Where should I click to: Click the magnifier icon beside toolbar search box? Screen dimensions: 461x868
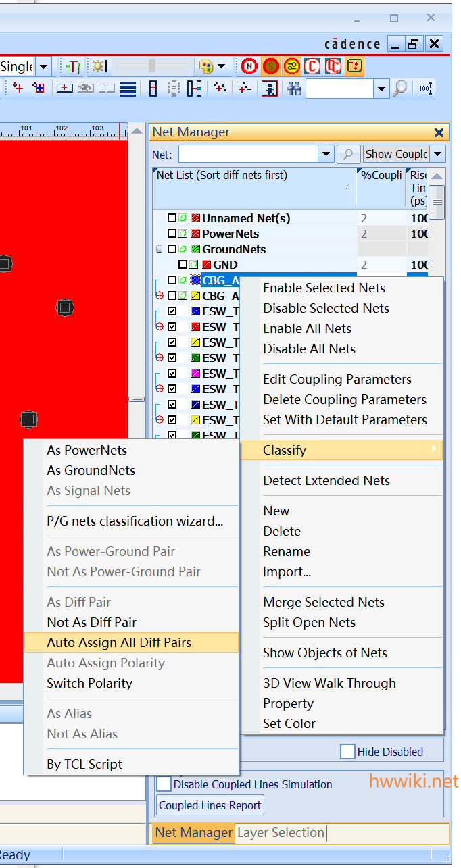click(400, 88)
